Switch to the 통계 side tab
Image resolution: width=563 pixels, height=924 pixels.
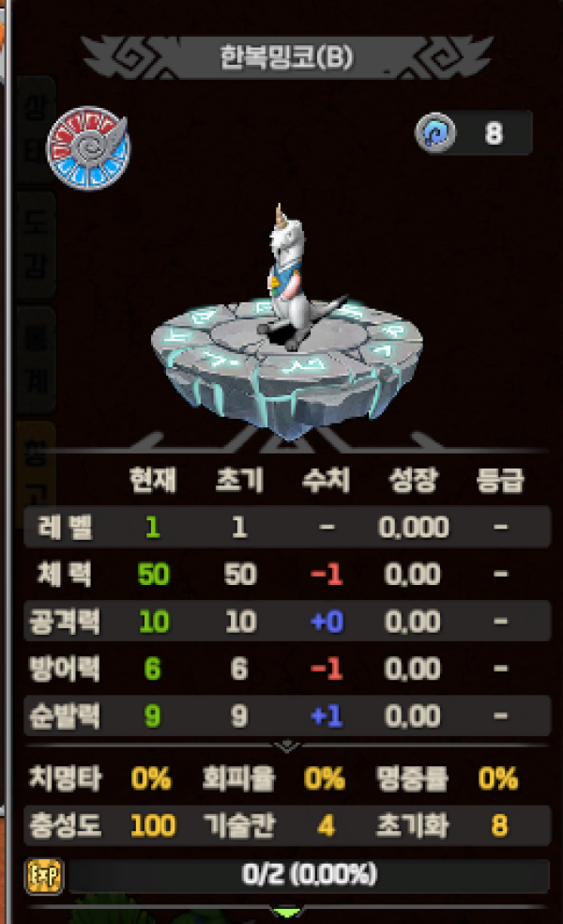(36, 360)
